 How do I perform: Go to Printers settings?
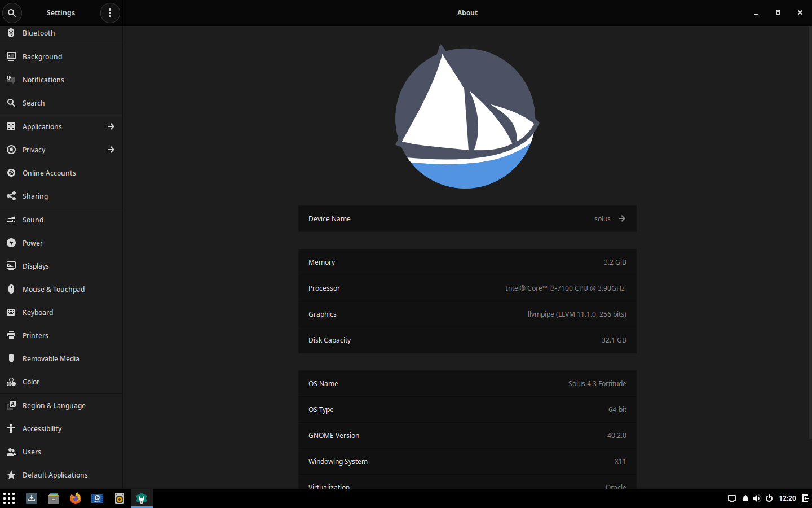[61, 335]
